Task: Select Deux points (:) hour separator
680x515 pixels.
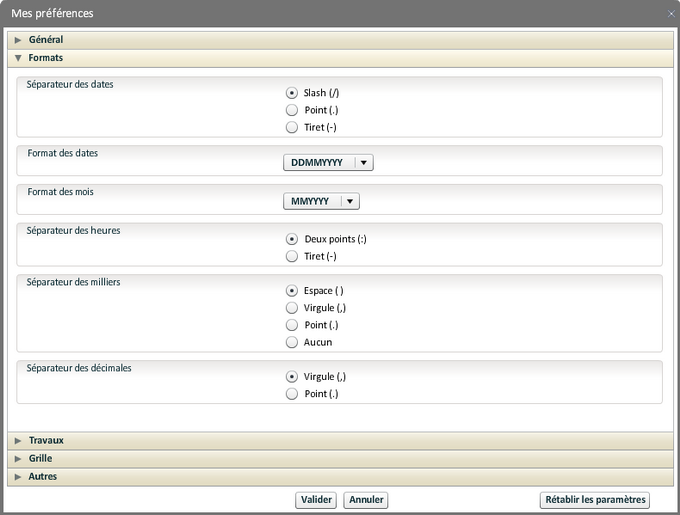Action: point(292,239)
